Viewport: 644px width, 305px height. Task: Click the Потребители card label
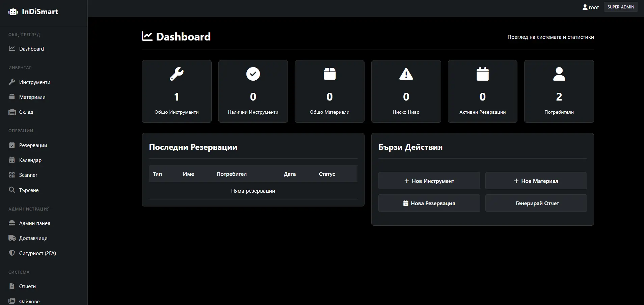559,112
